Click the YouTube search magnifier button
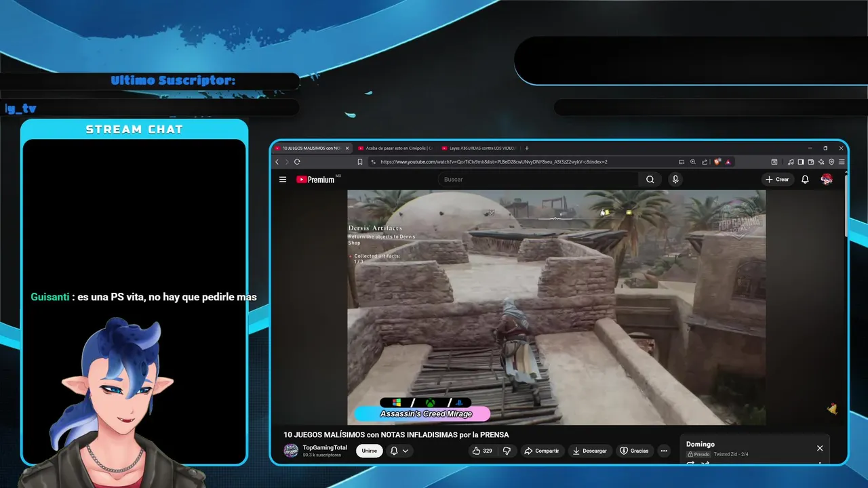Screen dimensions: 868x488 coord(650,180)
